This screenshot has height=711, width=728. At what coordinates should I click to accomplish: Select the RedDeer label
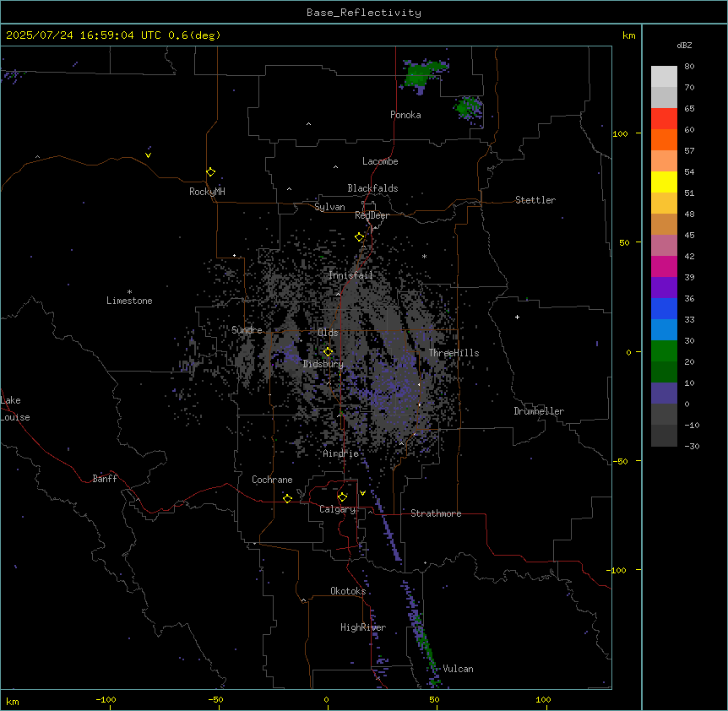point(372,215)
